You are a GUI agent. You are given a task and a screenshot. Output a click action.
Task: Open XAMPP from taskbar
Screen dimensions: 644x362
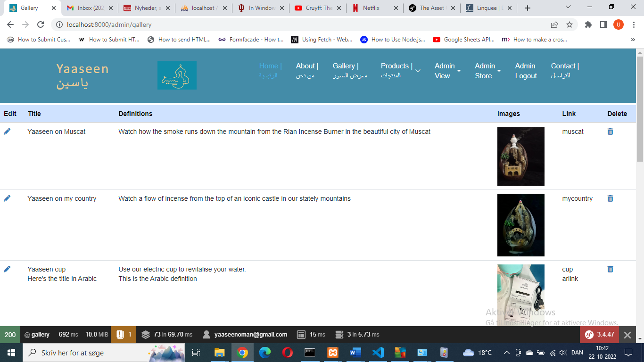pos(332,353)
